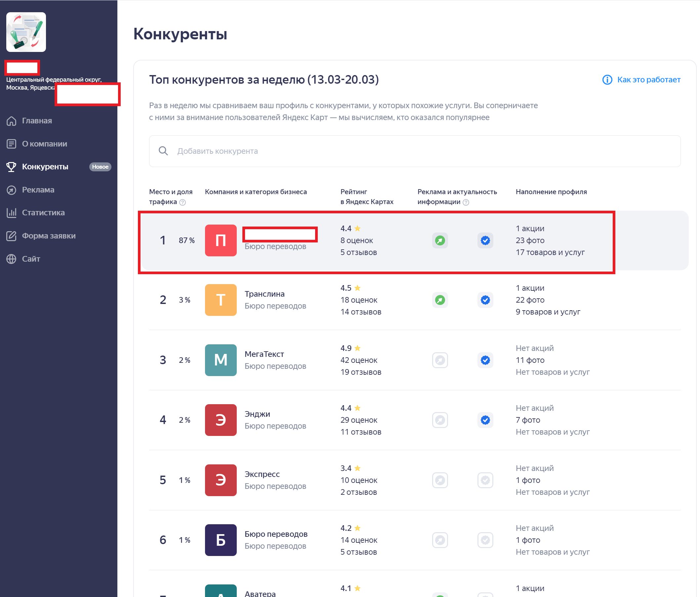This screenshot has height=597, width=700.
Task: Open the Главная sidebar section
Action: click(37, 121)
